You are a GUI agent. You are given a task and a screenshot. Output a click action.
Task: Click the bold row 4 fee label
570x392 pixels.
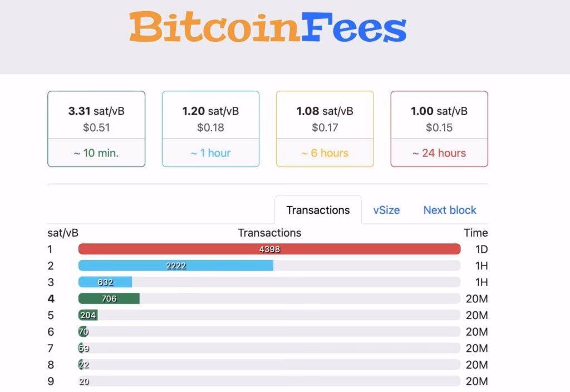tap(51, 298)
